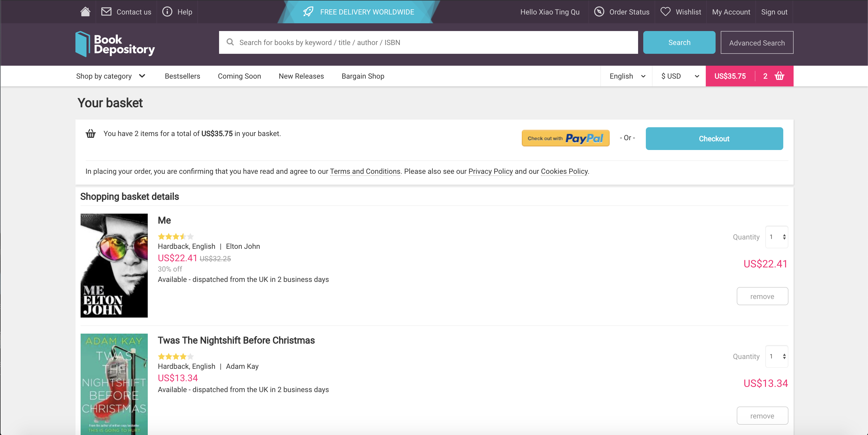
Task: Open the Cookies Policy link
Action: coord(564,171)
